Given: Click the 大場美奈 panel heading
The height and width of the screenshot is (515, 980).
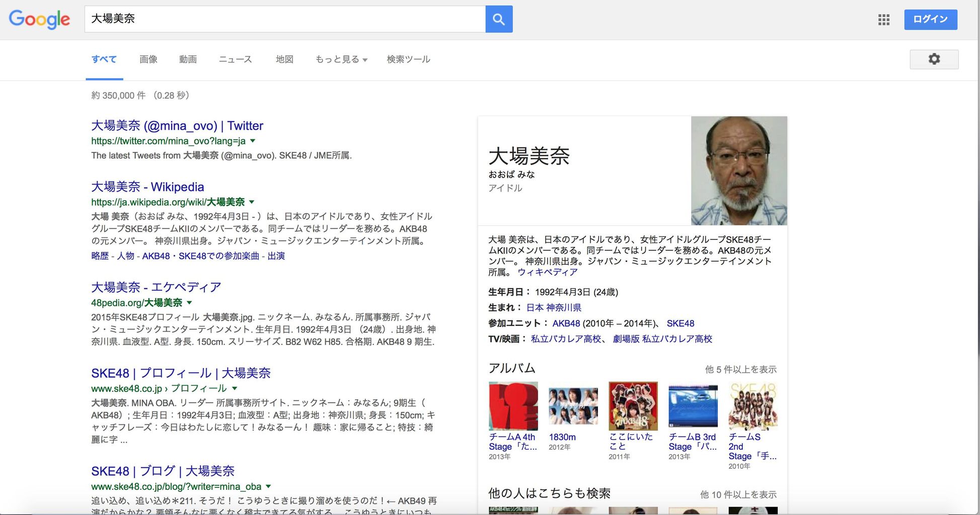Looking at the screenshot, I should coord(529,156).
